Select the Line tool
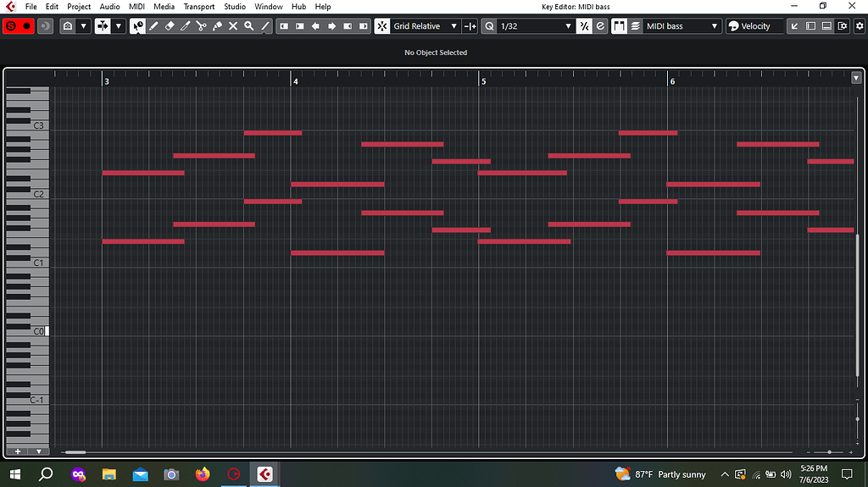Image resolution: width=868 pixels, height=487 pixels. [265, 26]
